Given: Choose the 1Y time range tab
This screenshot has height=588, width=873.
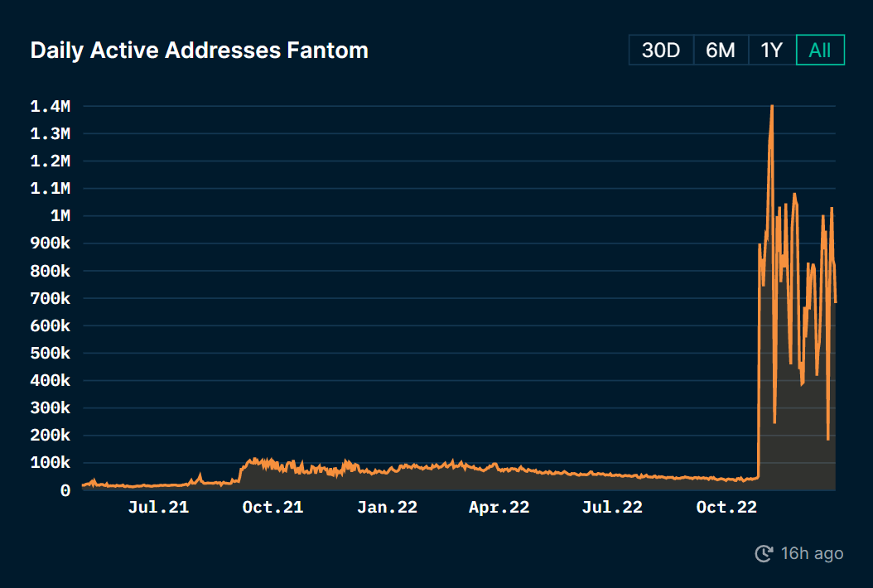Looking at the screenshot, I should pyautogui.click(x=772, y=51).
